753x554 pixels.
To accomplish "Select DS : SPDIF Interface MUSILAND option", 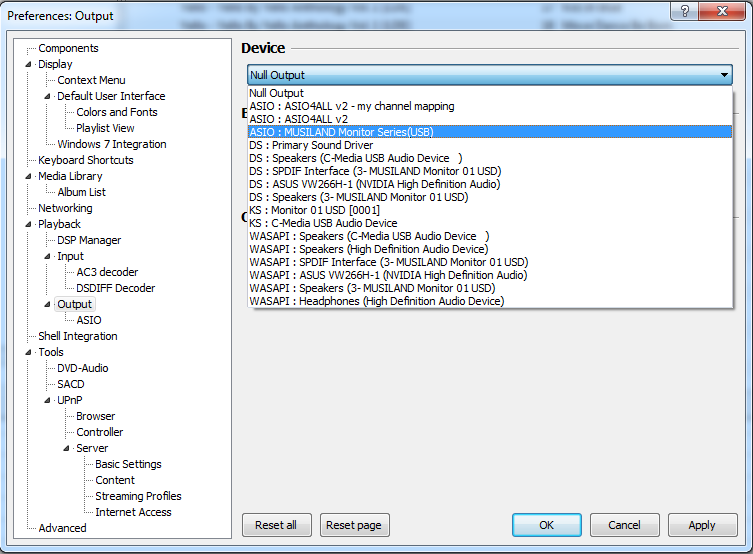I will (490, 171).
